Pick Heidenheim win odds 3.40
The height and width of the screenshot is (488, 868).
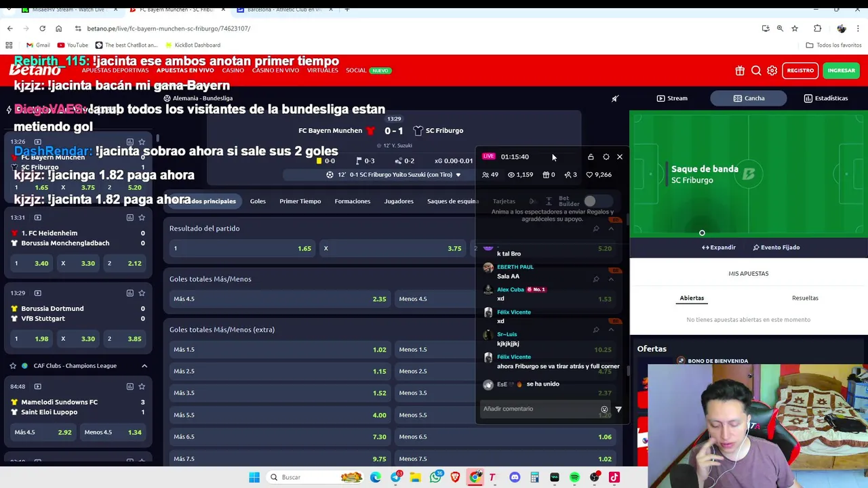(x=32, y=263)
